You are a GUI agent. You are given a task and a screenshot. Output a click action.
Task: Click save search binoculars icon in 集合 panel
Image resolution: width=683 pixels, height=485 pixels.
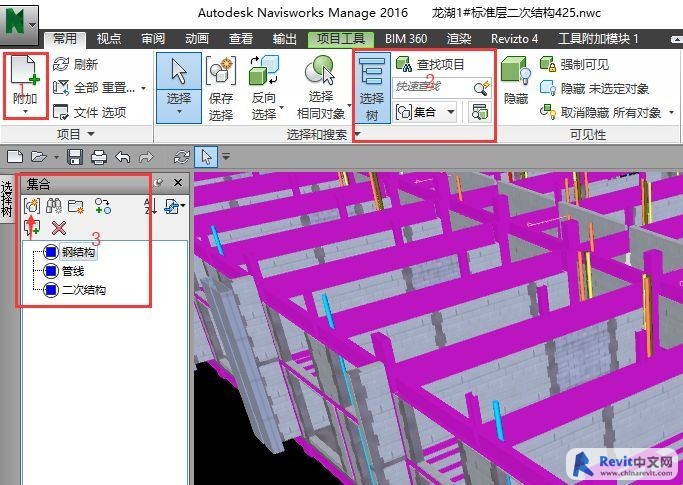pos(54,206)
